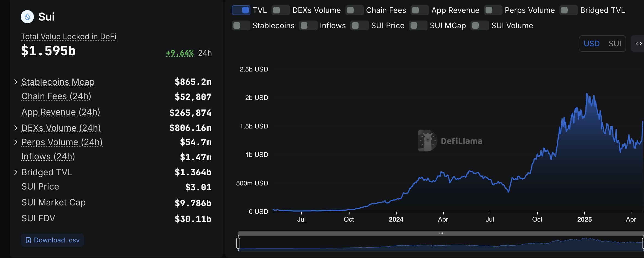Disable the TVL chart toggle
This screenshot has width=644, height=258.
[241, 10]
